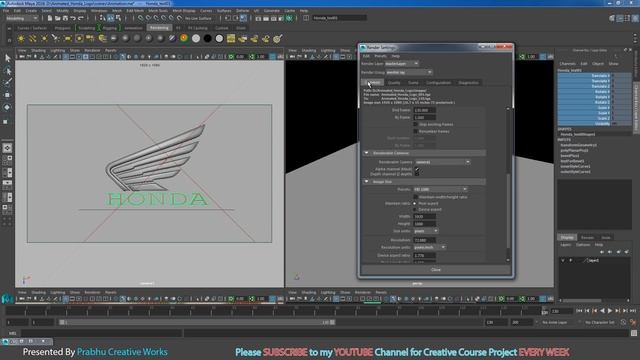Switch to the single perspective layout icon
Screen dimensions: 640x360
click(x=7, y=148)
